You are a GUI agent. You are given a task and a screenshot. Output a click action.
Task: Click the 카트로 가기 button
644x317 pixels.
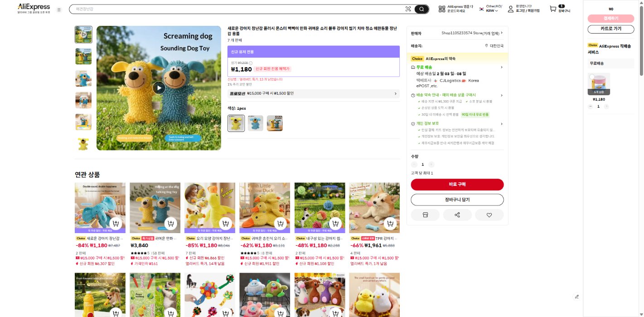611,29
